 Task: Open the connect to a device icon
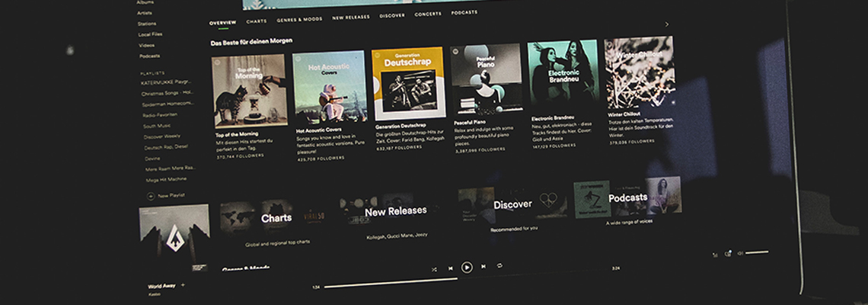(x=729, y=253)
